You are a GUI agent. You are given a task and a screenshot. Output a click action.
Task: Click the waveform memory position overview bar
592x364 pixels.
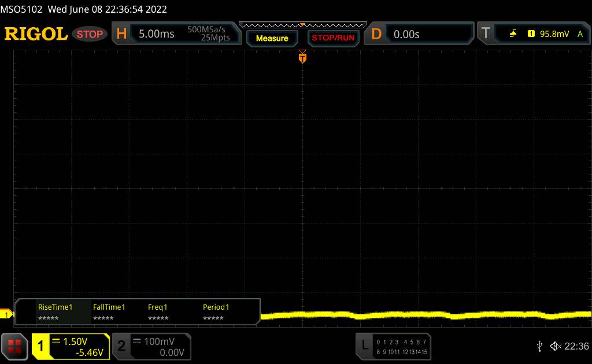[x=303, y=25]
